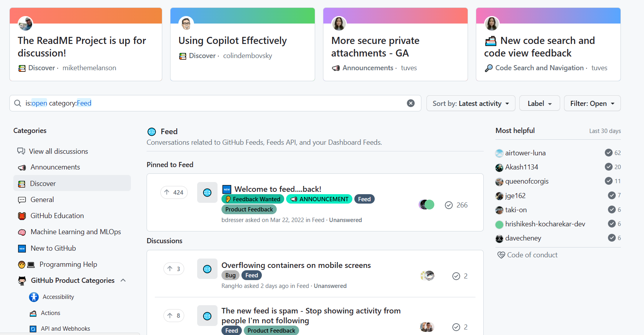Upvote the Welcome to feed....back! discussion
Image resolution: width=644 pixels, height=335 pixels.
(174, 192)
